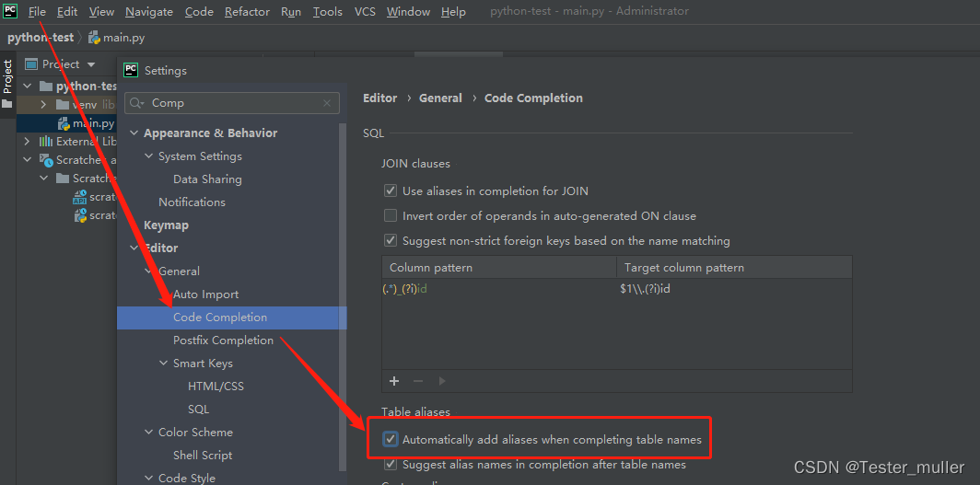Clear the settings search with the X icon
This screenshot has width=980, height=485.
point(327,103)
